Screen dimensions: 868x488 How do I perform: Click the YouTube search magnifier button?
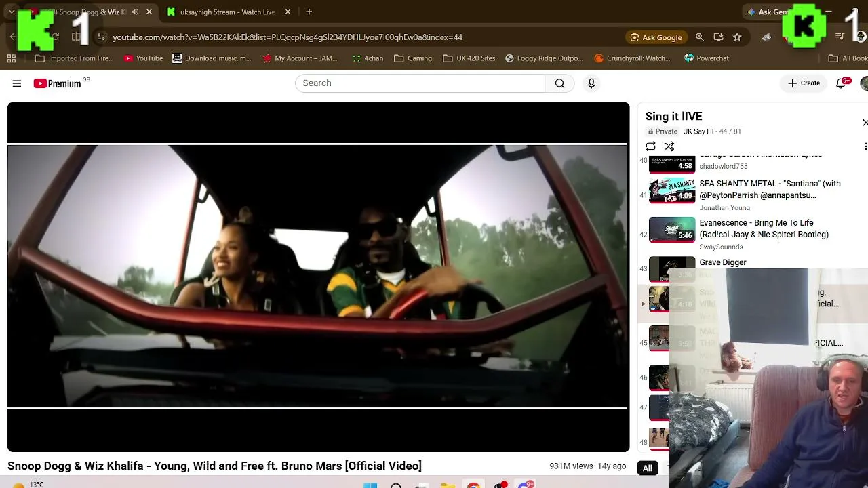pos(559,83)
